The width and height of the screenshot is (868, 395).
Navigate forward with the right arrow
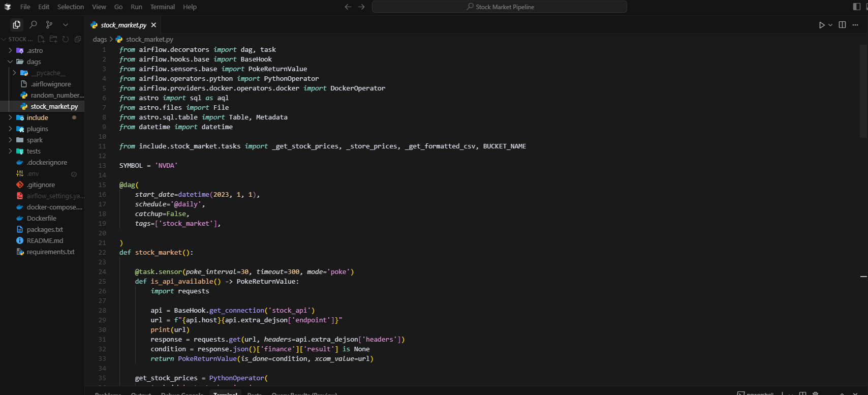[361, 7]
